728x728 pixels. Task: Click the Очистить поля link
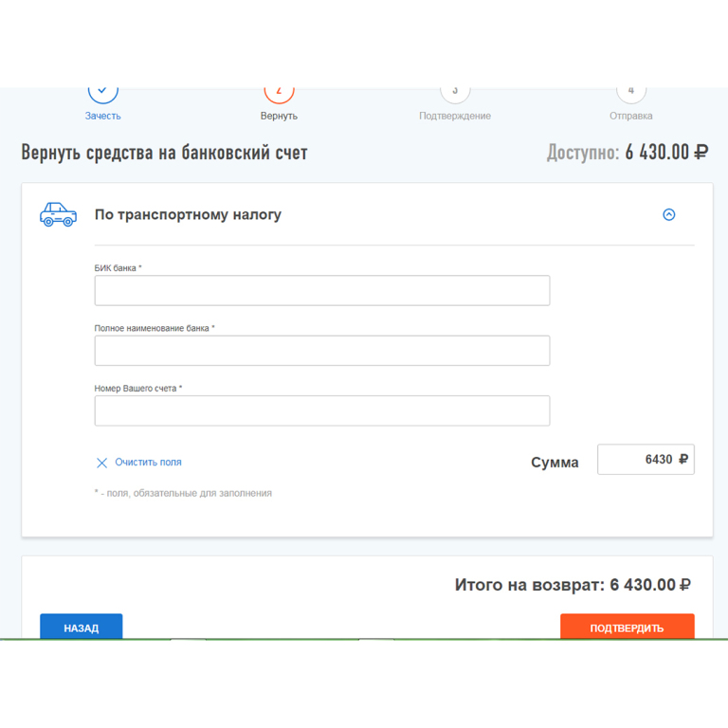[148, 463]
